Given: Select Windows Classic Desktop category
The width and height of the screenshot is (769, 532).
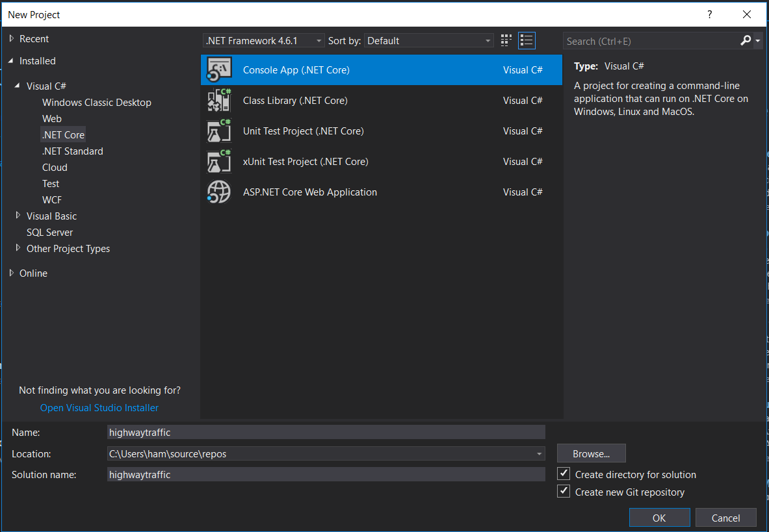Looking at the screenshot, I should 97,103.
